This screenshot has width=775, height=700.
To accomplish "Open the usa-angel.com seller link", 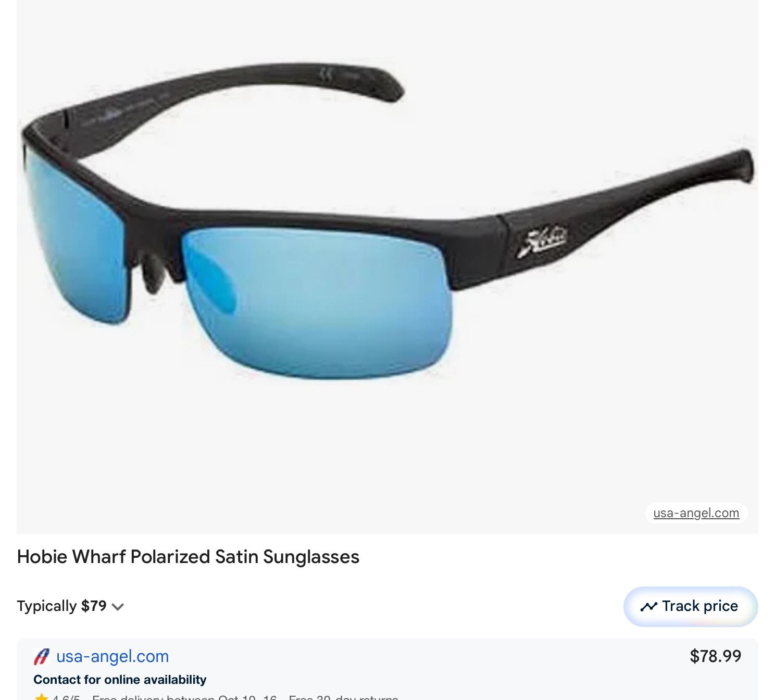I will (113, 656).
